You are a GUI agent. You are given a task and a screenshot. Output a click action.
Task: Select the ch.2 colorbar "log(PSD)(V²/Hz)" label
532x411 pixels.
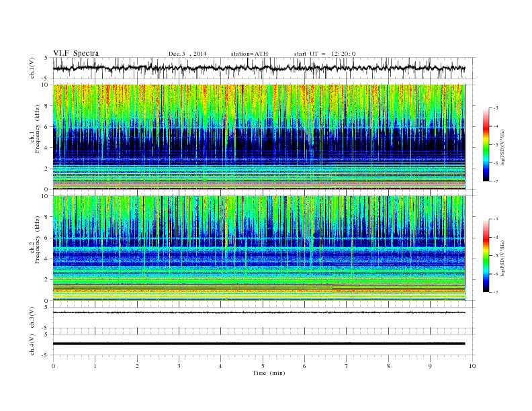pos(504,258)
